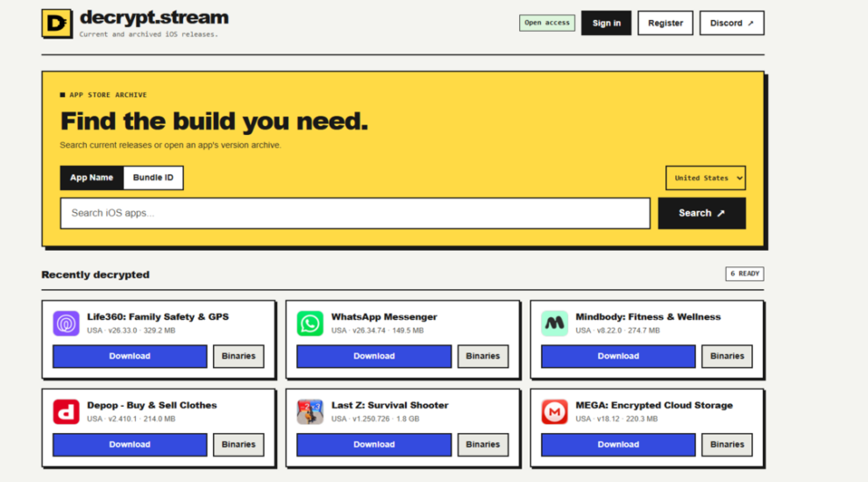
Task: Click the 'USA · v2.410.1 · 214.0 MB' text
Action: pyautogui.click(x=132, y=419)
